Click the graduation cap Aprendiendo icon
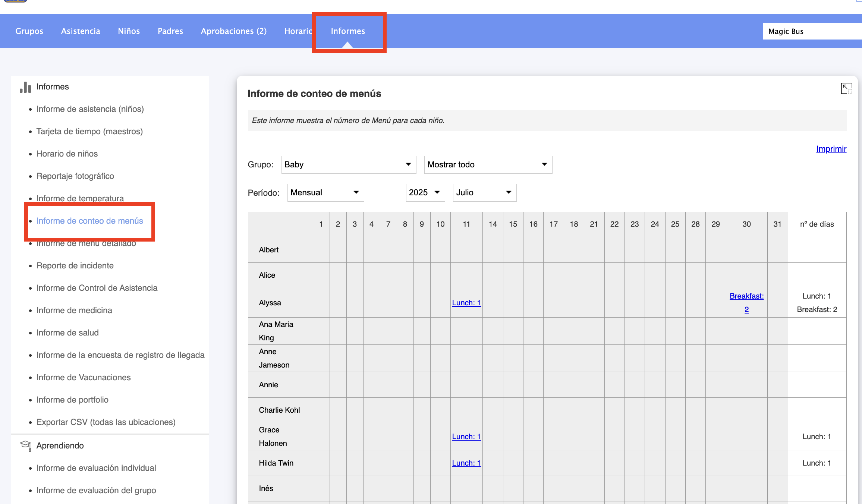Image resolution: width=862 pixels, height=504 pixels. pos(25,445)
